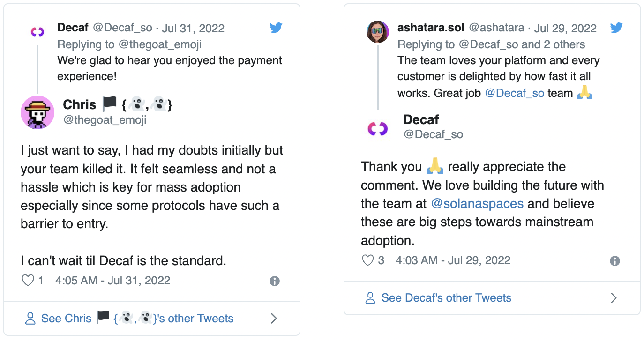
Task: Click Chris's pixel-art profile avatar
Action: (x=37, y=112)
